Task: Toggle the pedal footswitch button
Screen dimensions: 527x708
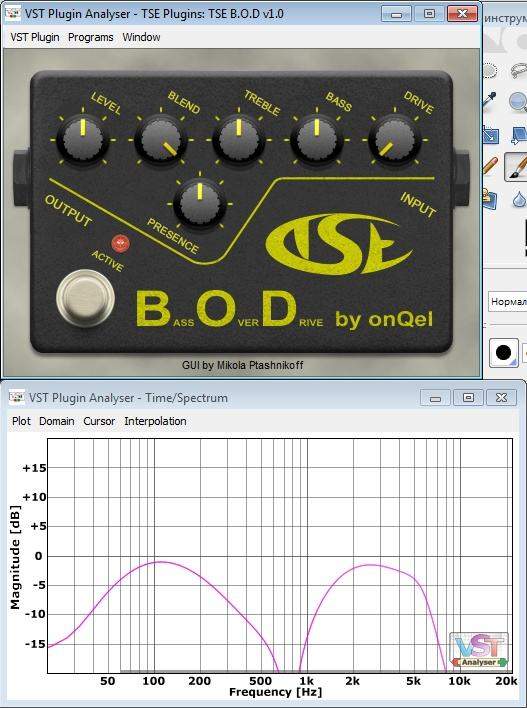Action: tap(85, 298)
